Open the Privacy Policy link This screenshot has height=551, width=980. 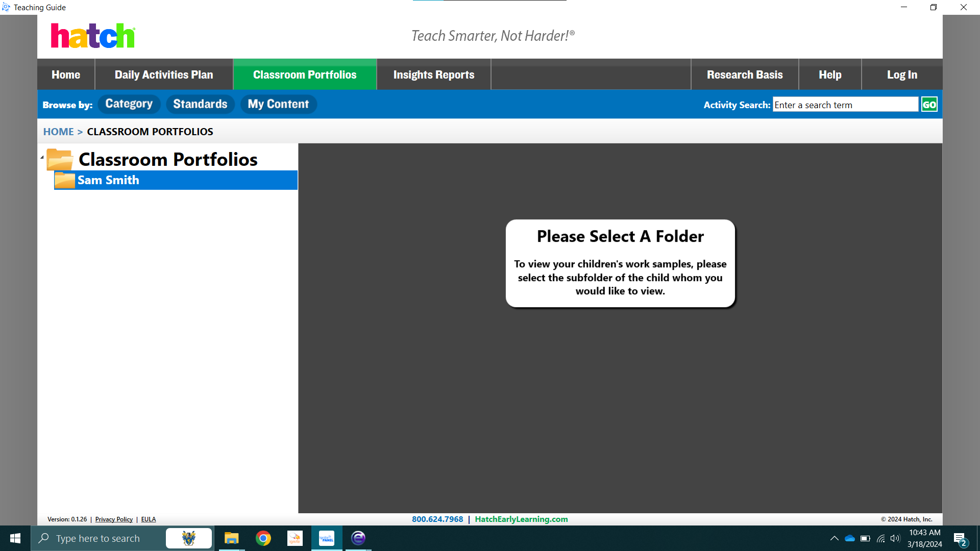(x=114, y=519)
